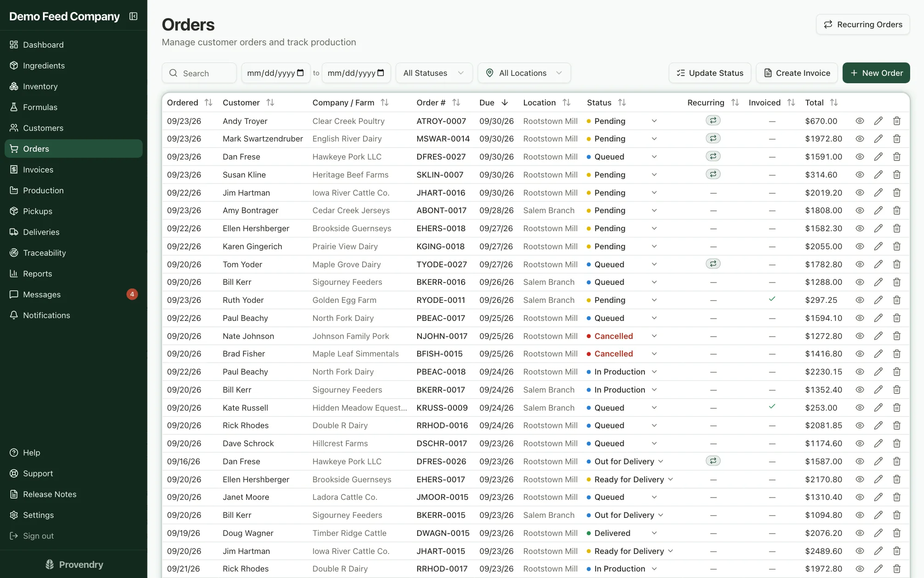Click the Create Invoice button
Image resolution: width=924 pixels, height=578 pixels.
796,73
